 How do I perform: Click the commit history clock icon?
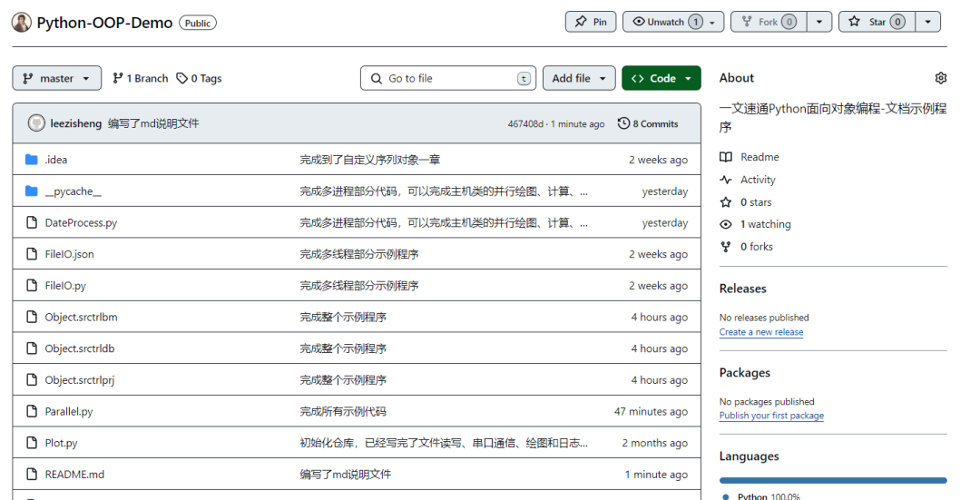623,123
